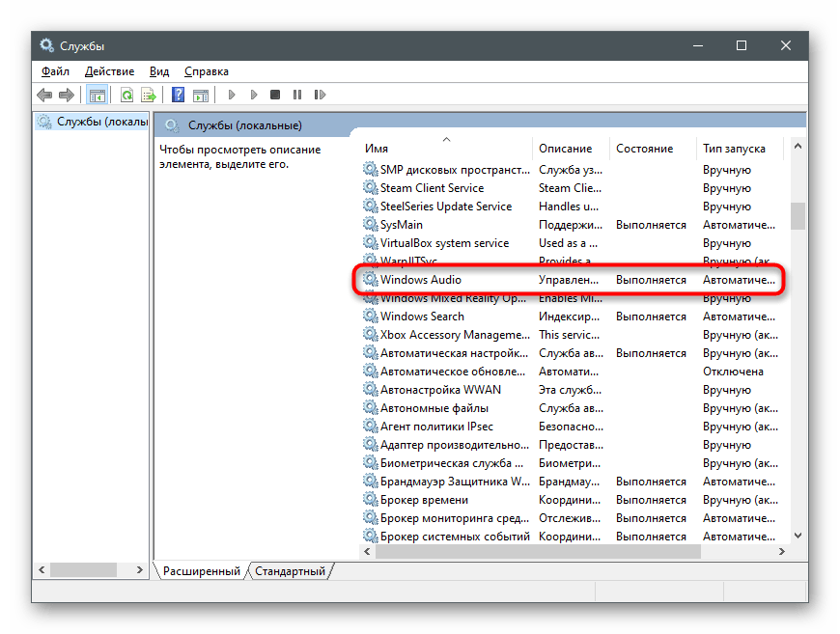Select Брандмауэр Защитника Windows service row
This screenshot has width=840, height=634.
point(571,482)
